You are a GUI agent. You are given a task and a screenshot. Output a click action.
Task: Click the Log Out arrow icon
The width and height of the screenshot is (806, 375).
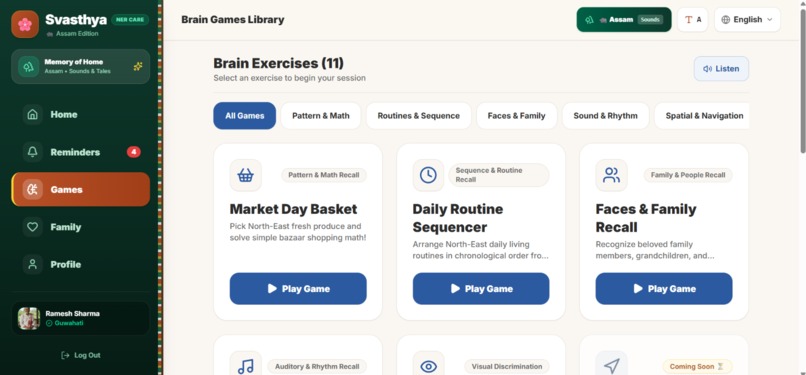pyautogui.click(x=65, y=355)
